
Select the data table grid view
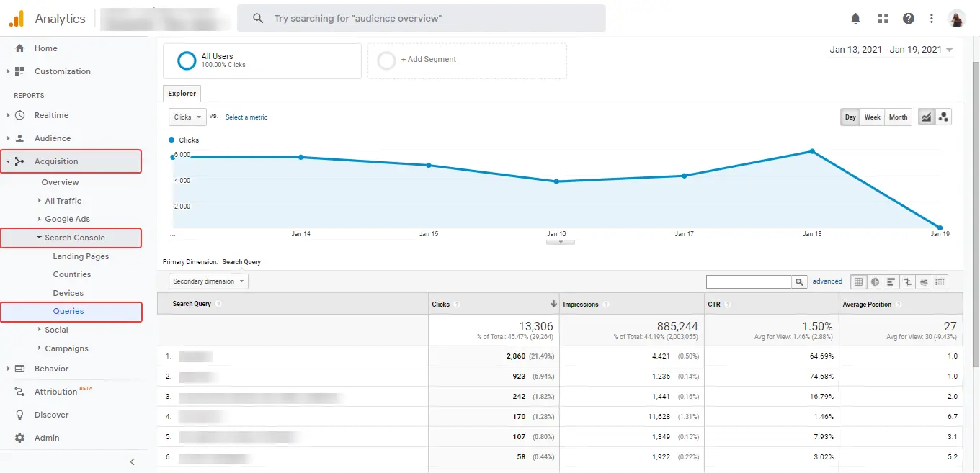click(x=858, y=281)
